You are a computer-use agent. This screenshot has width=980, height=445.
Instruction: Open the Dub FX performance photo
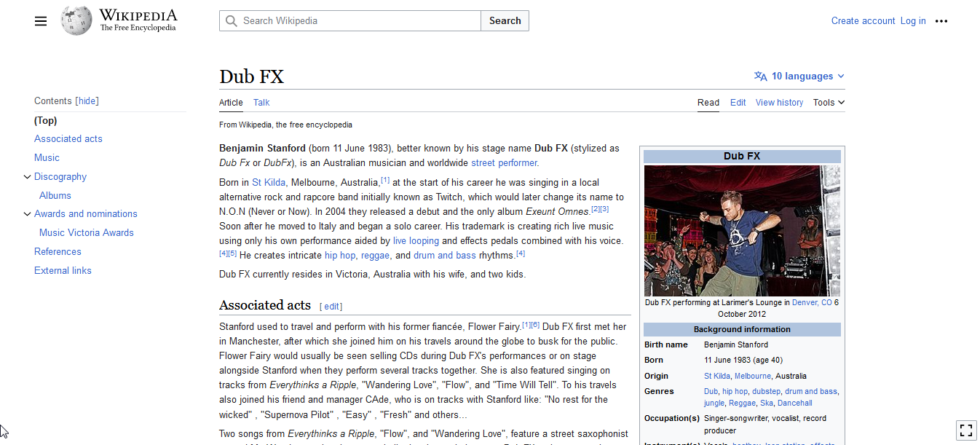coord(742,231)
